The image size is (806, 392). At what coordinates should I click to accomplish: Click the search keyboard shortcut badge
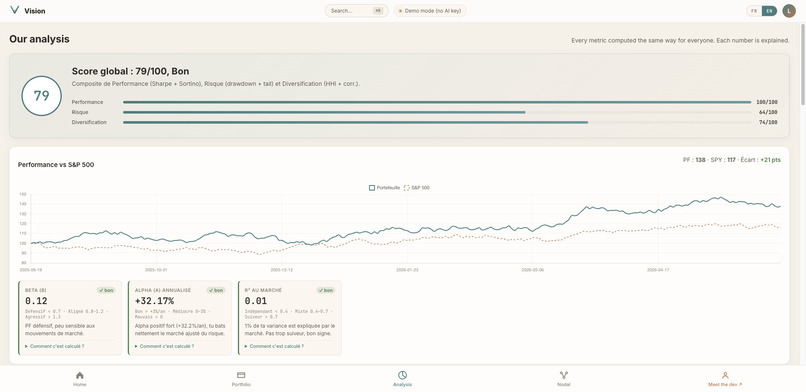click(378, 11)
